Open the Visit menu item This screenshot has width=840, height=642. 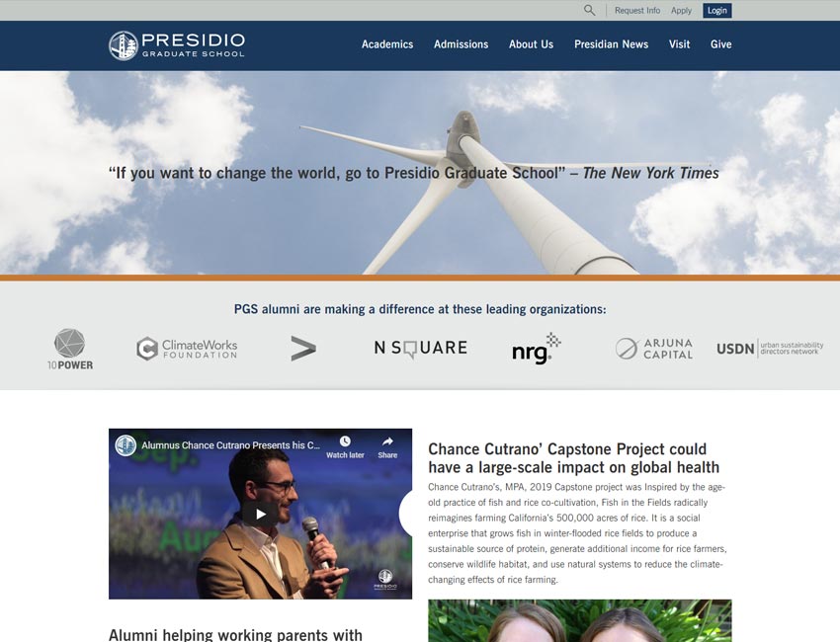pos(679,44)
